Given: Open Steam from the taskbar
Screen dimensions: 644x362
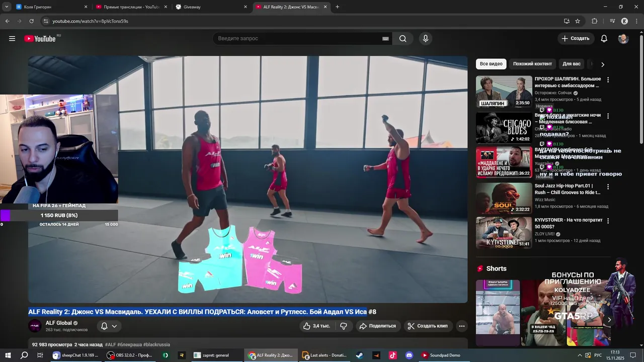Looking at the screenshot, I should (359, 355).
